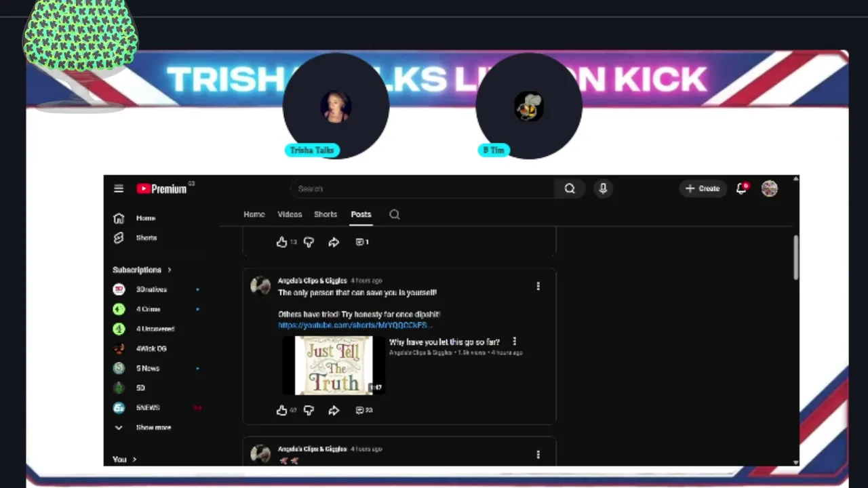Switch to the channel Shorts tab
Image resolution: width=868 pixels, height=488 pixels.
pos(325,214)
